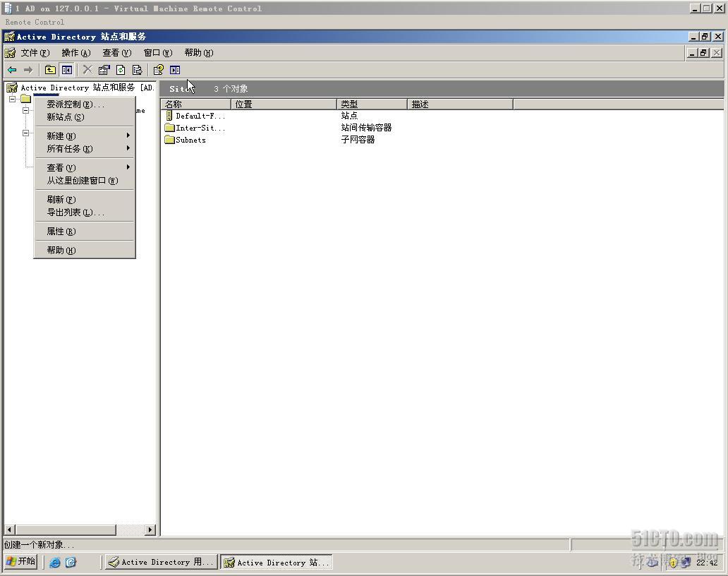
Task: Choose 新站点(S) from context menu
Action: 85,117
